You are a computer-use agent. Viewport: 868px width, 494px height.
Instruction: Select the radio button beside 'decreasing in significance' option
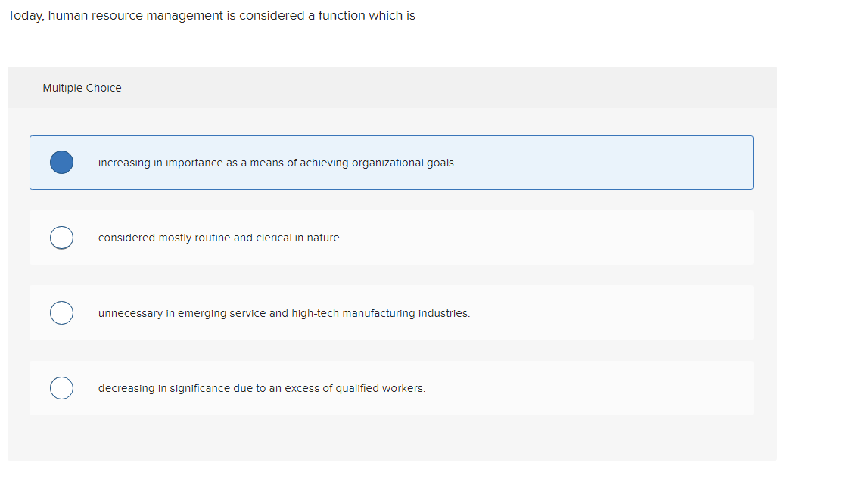(x=61, y=387)
